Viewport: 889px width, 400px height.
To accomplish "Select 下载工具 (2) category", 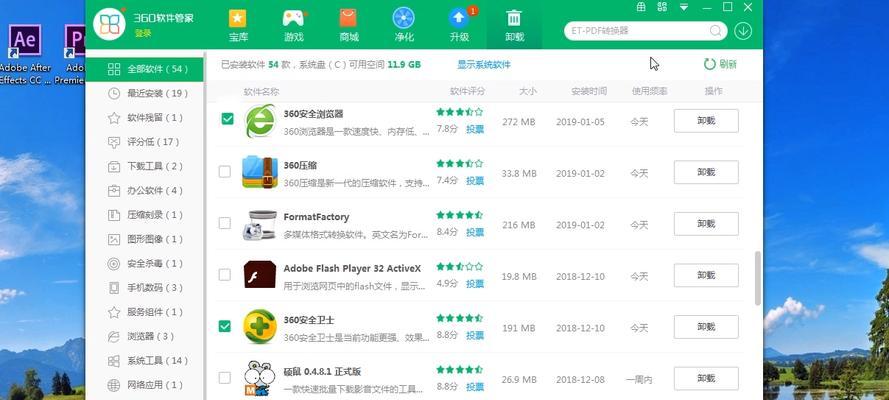I will [x=145, y=167].
